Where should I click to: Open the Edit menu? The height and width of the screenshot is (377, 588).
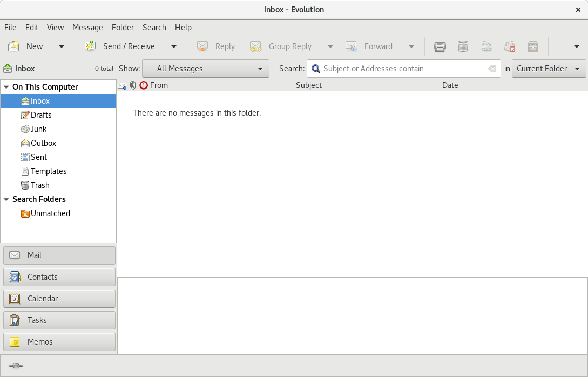tap(32, 28)
